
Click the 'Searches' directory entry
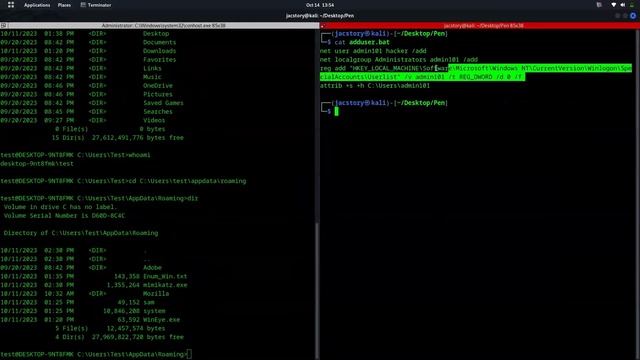point(158,111)
